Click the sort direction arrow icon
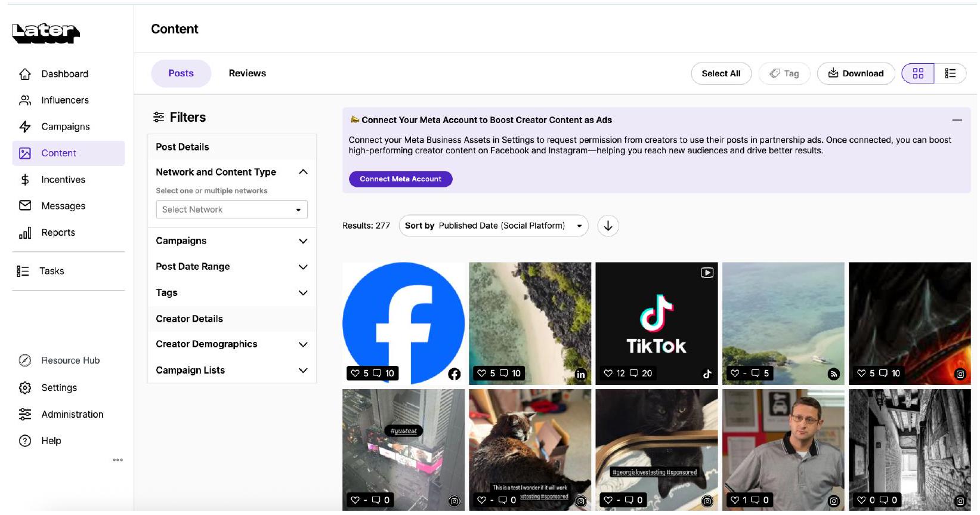 click(608, 226)
